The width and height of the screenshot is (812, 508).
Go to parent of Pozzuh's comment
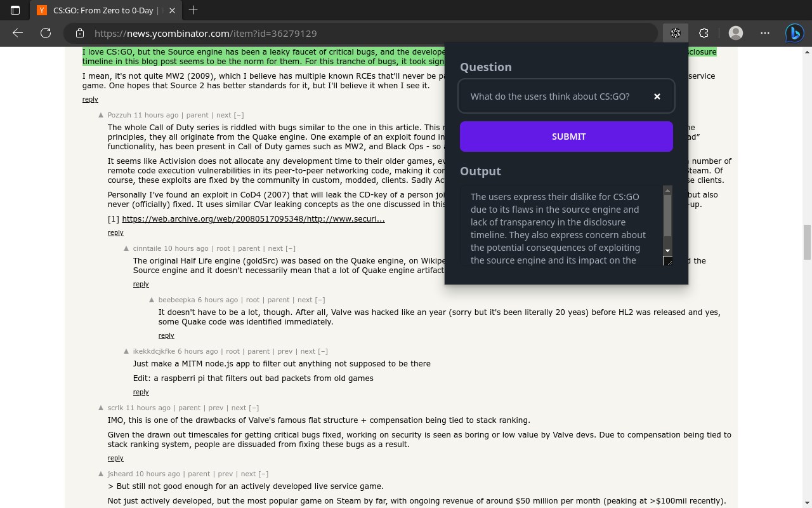click(197, 115)
